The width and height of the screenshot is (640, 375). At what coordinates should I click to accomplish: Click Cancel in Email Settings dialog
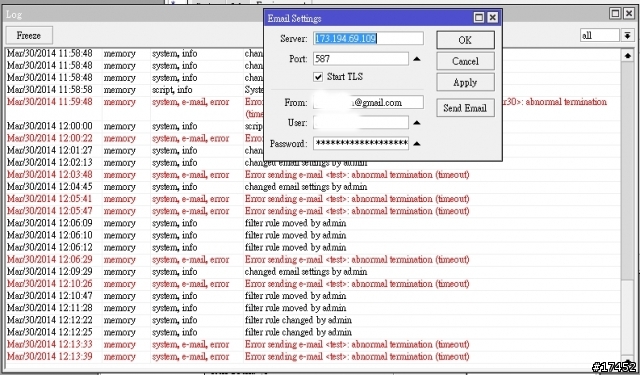(x=465, y=61)
